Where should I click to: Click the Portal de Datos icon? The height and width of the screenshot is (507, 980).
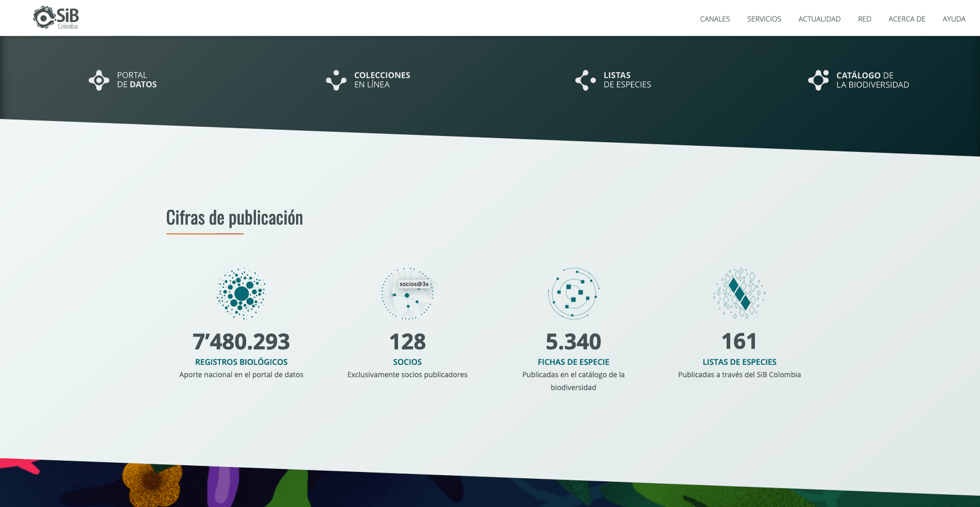(99, 80)
